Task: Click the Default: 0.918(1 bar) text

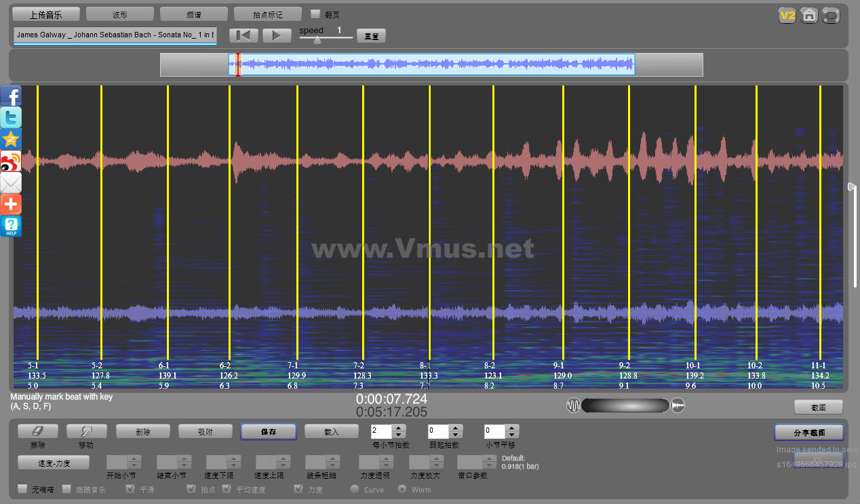Action: tap(520, 462)
